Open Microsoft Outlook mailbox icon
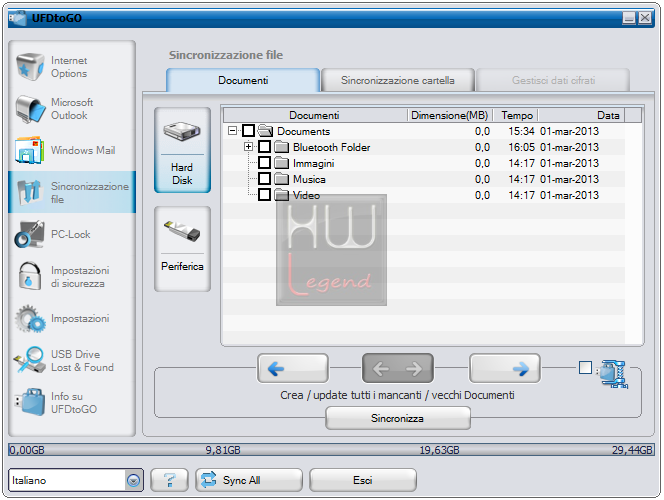This screenshot has height=500, width=664. click(x=30, y=109)
